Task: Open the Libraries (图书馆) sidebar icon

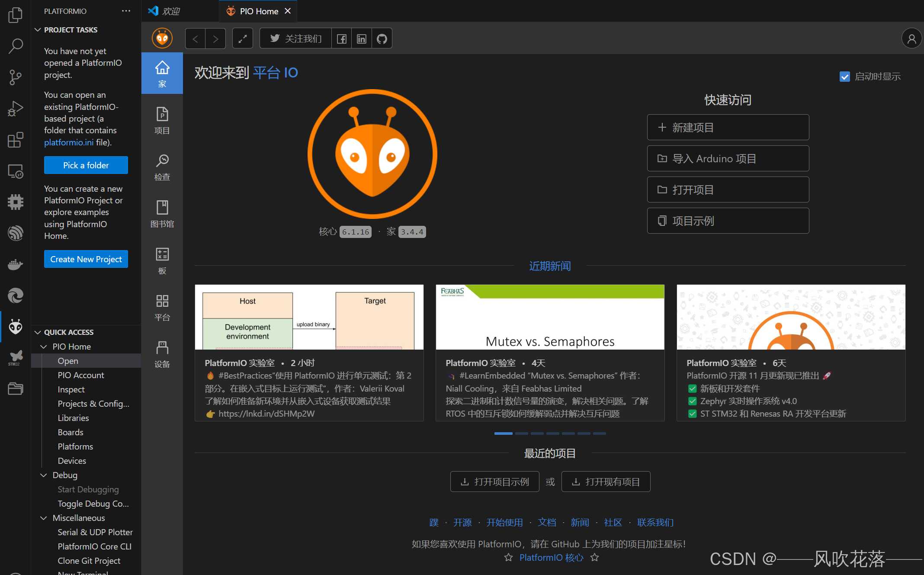Action: 162,214
